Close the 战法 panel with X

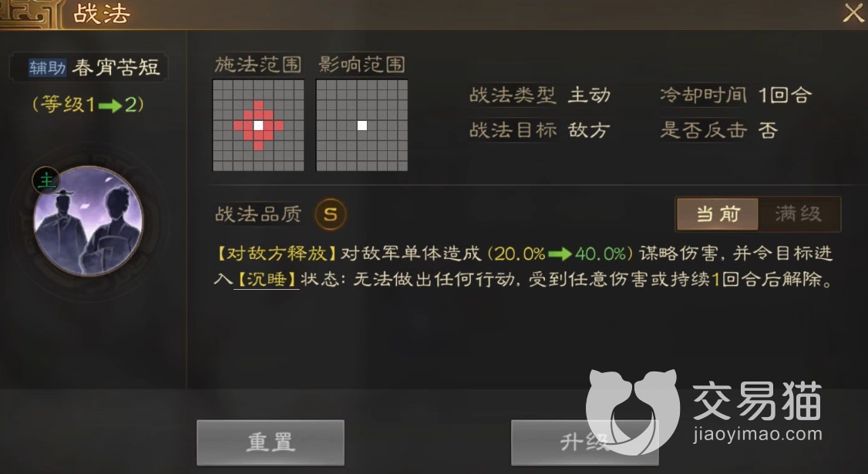pyautogui.click(x=853, y=12)
